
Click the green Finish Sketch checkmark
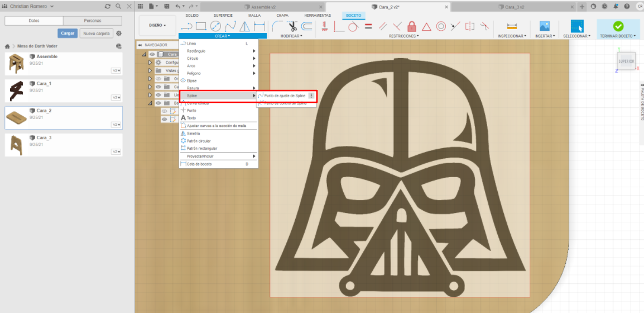pos(618,26)
